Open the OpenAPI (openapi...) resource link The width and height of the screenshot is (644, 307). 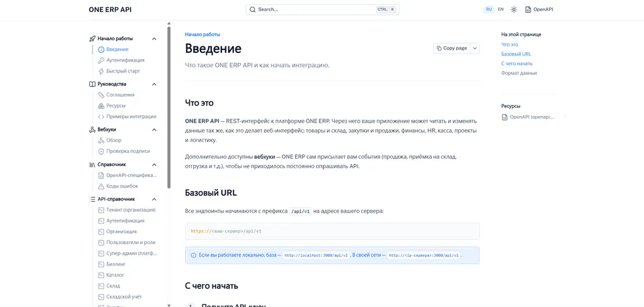click(529, 117)
